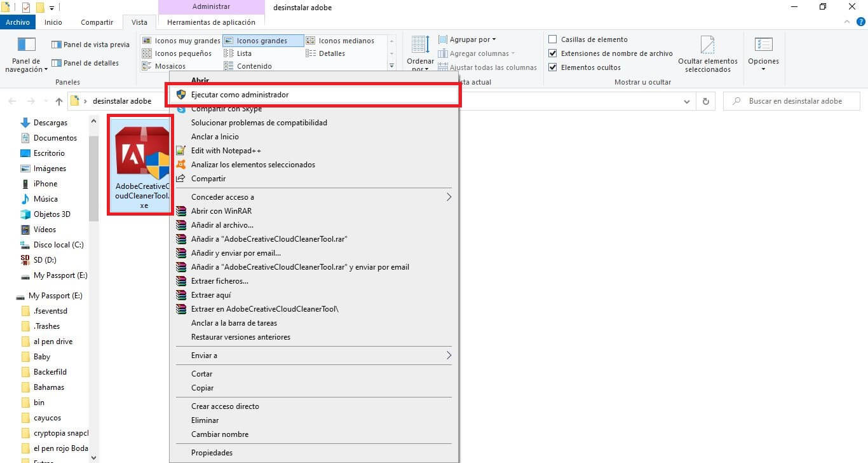Toggle Panel de vista previa
Viewport: 868px width, 463px height.
pyautogui.click(x=90, y=45)
